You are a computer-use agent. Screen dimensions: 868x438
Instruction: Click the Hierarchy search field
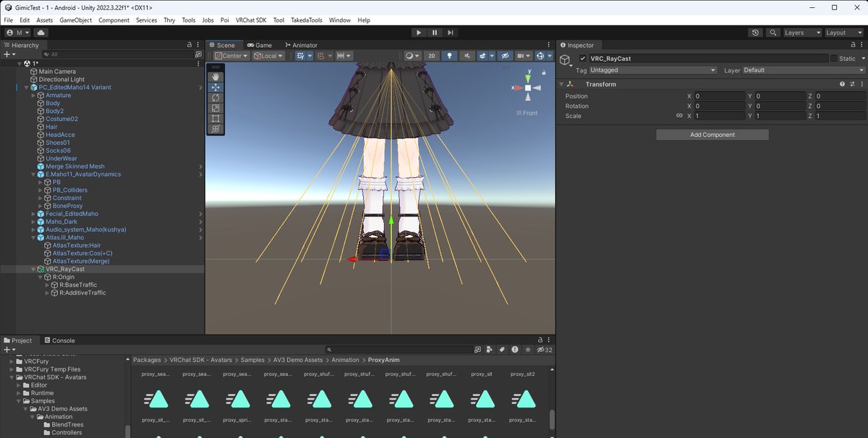[x=119, y=54]
